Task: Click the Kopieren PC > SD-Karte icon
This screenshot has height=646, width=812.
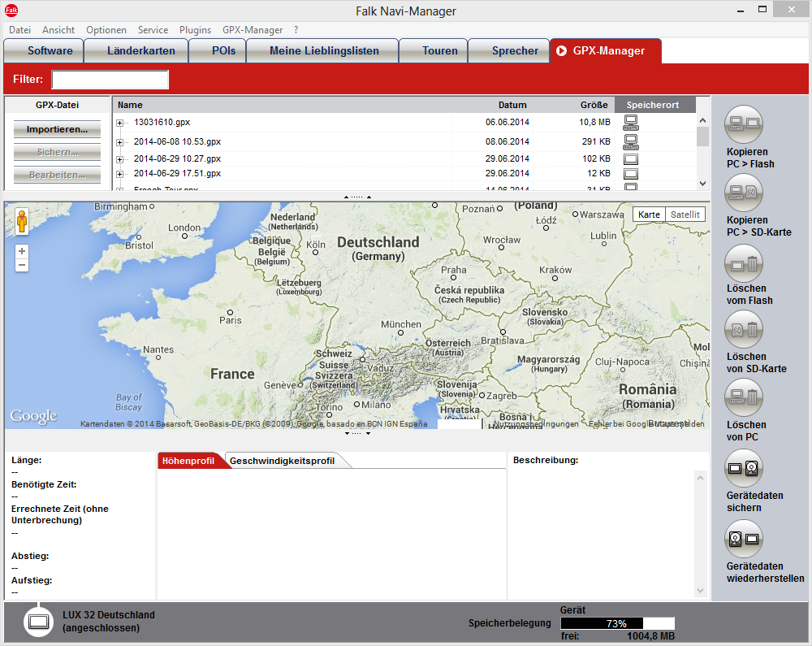Action: pos(743,193)
